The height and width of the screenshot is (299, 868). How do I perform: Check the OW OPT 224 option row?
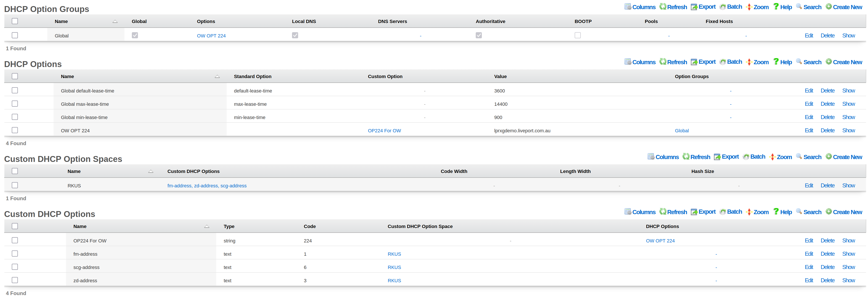pos(15,130)
